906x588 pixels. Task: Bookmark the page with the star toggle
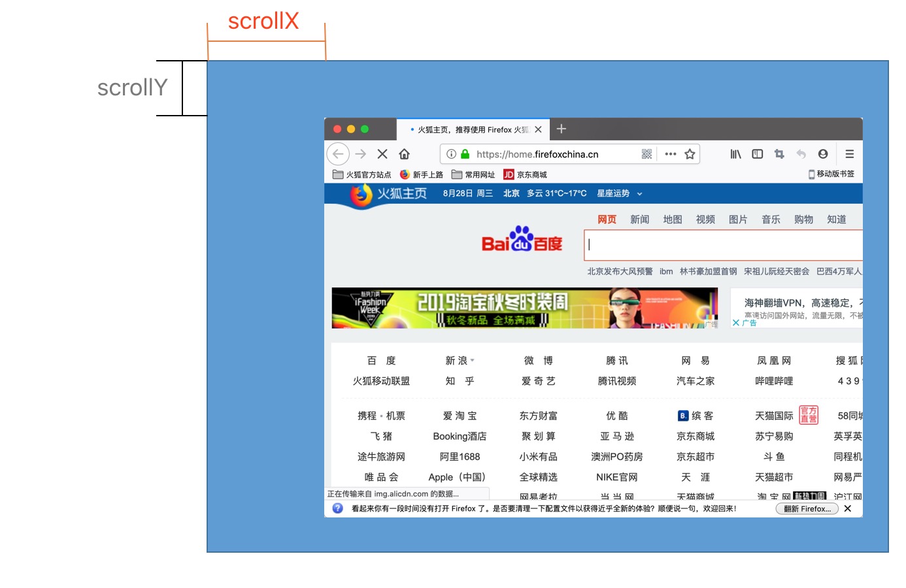(x=690, y=154)
